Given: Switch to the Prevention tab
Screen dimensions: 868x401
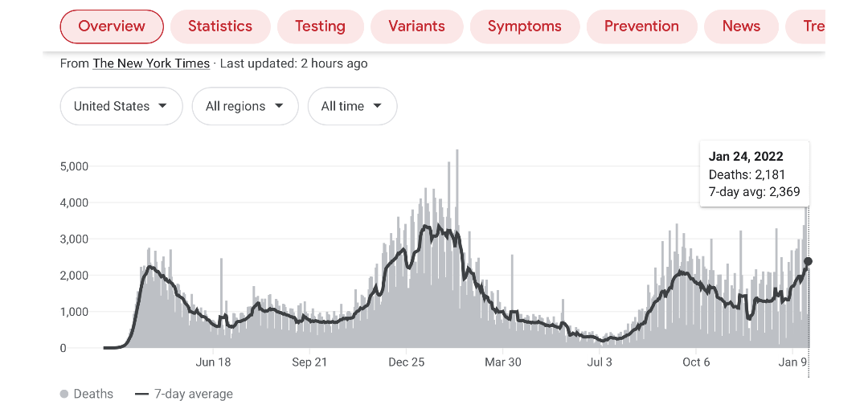Looking at the screenshot, I should (x=641, y=27).
